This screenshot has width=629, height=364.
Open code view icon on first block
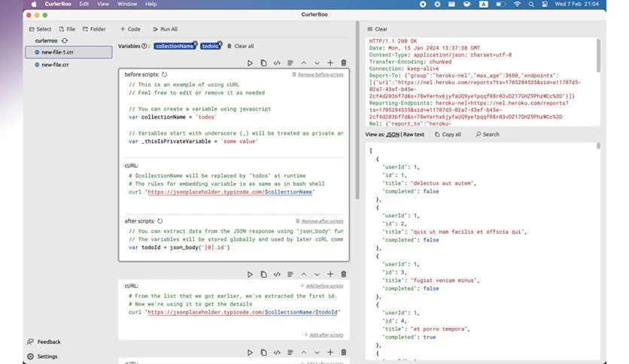pos(277,63)
